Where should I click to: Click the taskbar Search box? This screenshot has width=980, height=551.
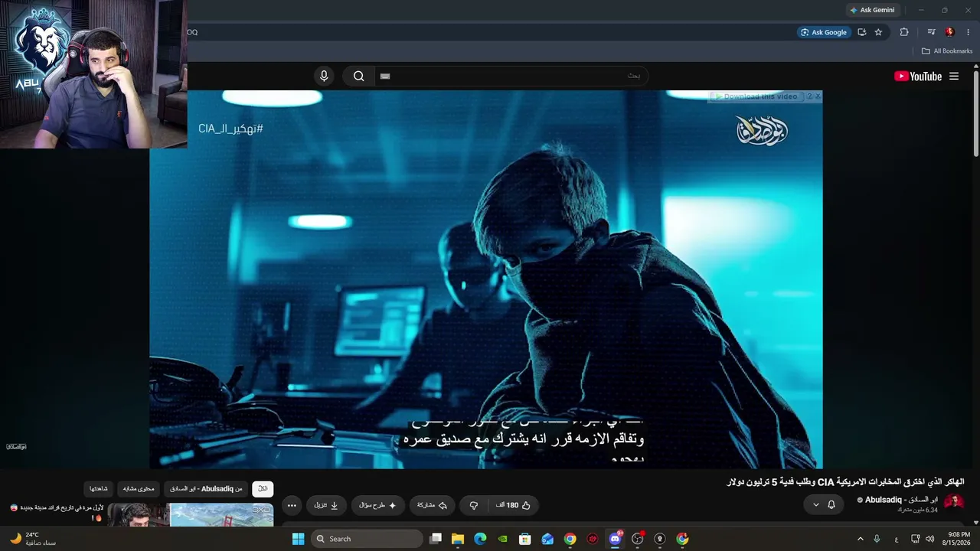point(367,539)
